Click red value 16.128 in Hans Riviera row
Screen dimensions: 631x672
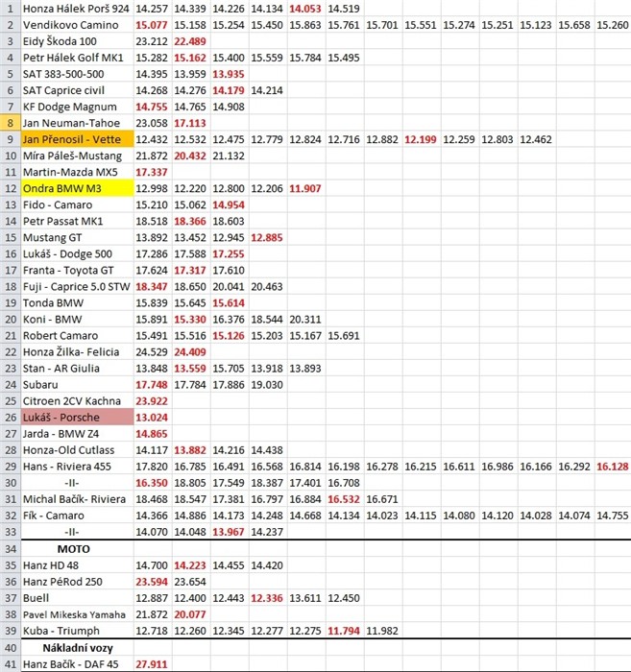[x=612, y=467]
